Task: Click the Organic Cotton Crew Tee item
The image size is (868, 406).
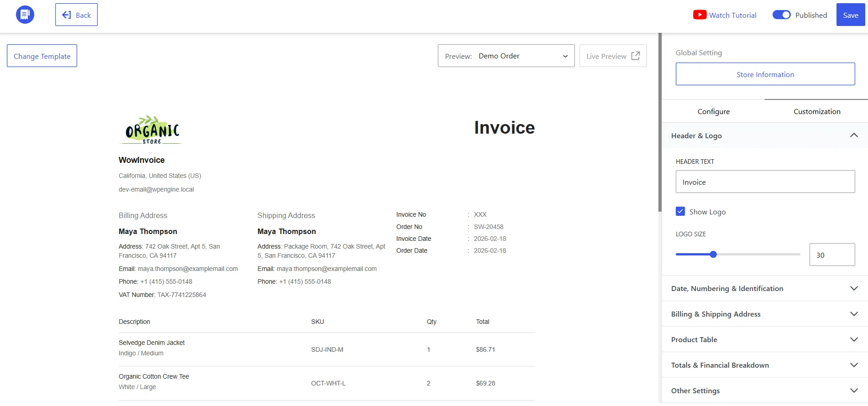Action: 154,376
